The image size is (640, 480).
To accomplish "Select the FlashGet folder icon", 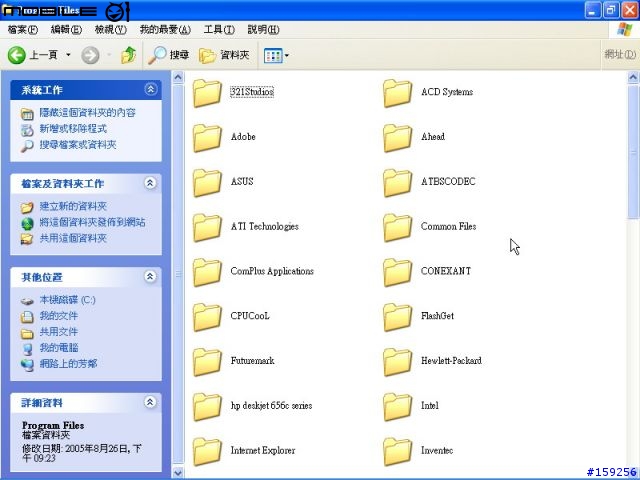I will pyautogui.click(x=397, y=317).
